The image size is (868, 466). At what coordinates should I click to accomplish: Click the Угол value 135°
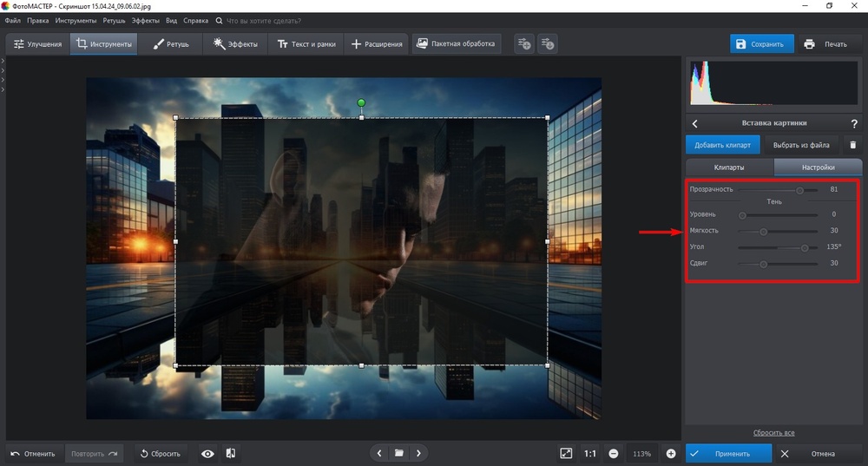(833, 246)
